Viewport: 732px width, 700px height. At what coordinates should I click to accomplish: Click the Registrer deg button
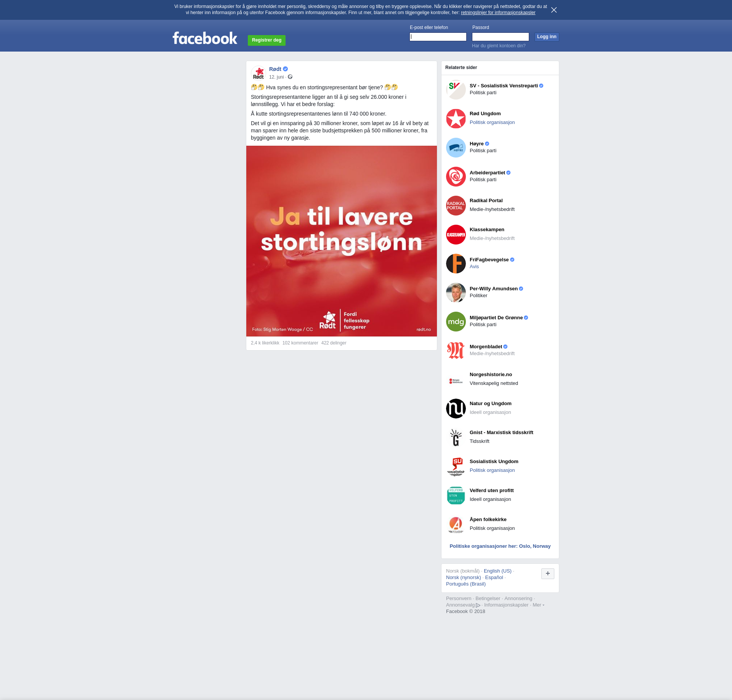tap(266, 40)
